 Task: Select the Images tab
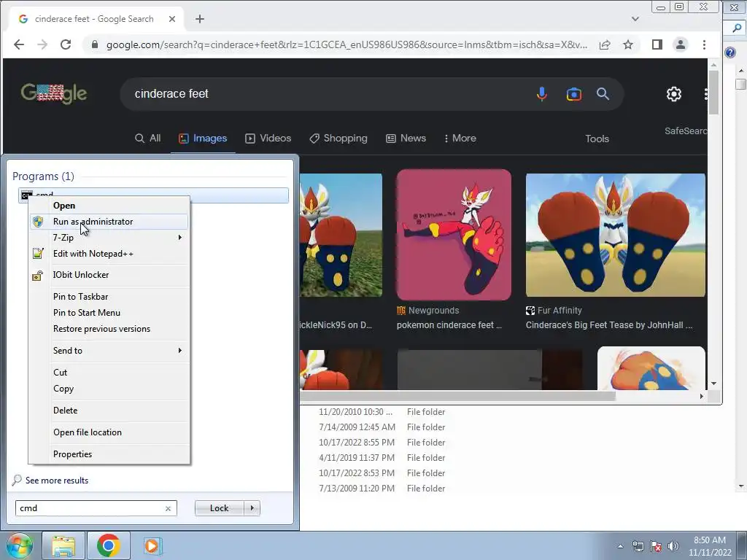[203, 138]
